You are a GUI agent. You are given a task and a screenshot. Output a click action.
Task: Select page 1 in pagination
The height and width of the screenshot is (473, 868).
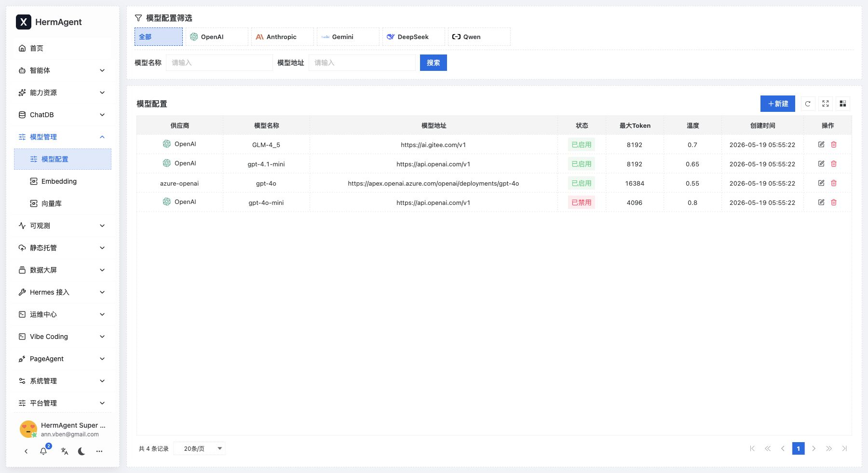coord(799,448)
